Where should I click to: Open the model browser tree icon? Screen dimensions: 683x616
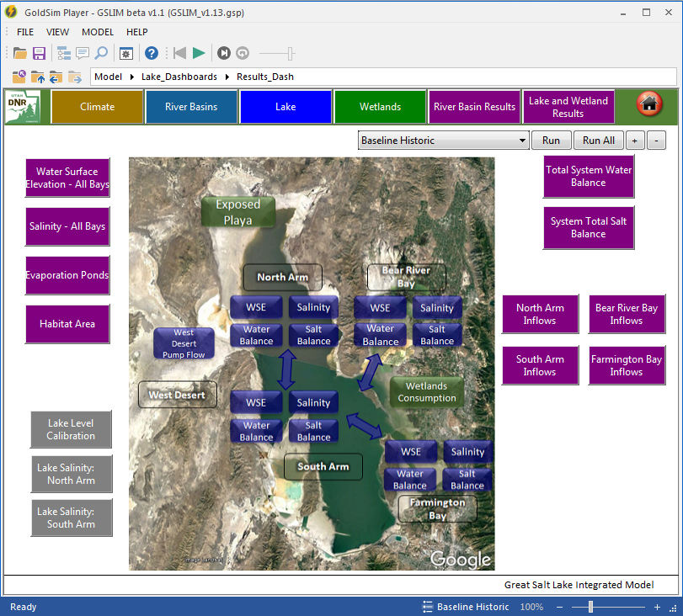click(x=64, y=54)
